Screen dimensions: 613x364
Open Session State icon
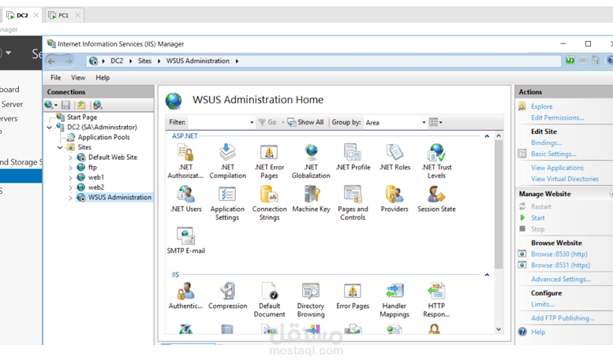pyautogui.click(x=436, y=199)
